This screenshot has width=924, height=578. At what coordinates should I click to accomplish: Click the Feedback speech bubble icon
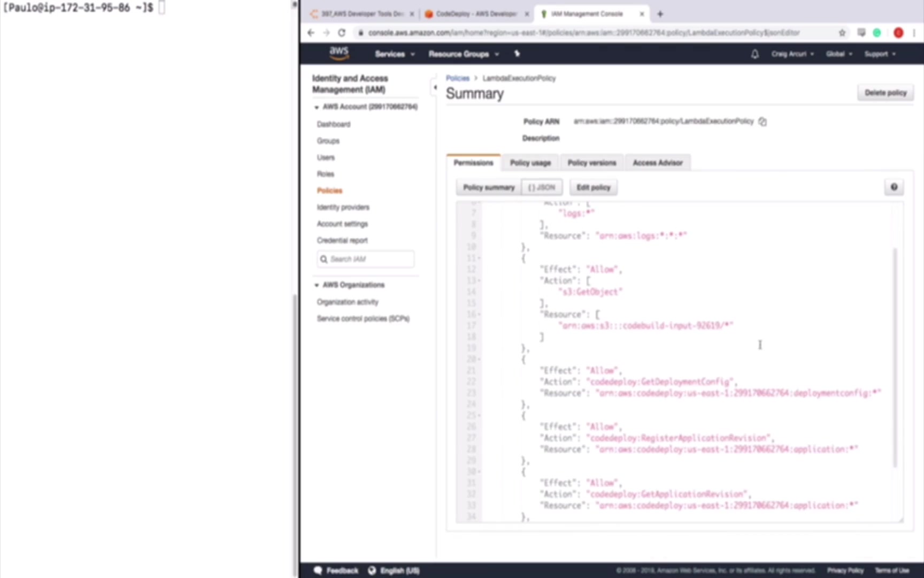tap(318, 571)
